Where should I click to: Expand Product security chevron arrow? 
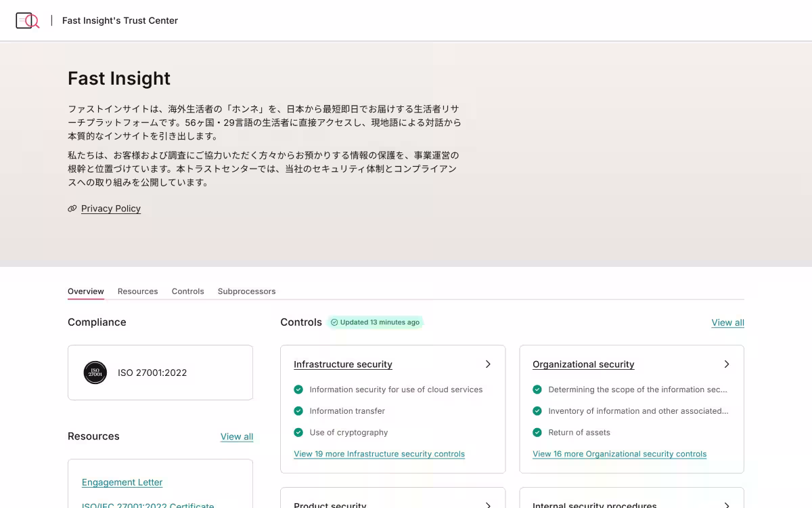pos(488,505)
